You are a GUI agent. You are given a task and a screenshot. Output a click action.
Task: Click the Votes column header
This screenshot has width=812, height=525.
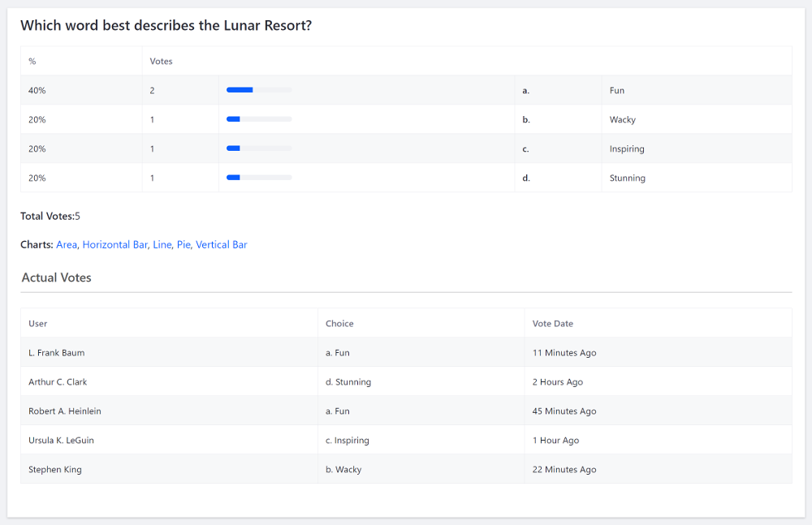pyautogui.click(x=161, y=61)
